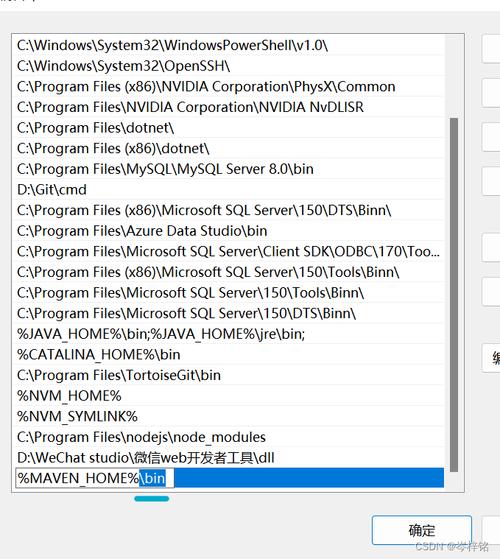Select the D:\WeChat studio dll entry

230,458
